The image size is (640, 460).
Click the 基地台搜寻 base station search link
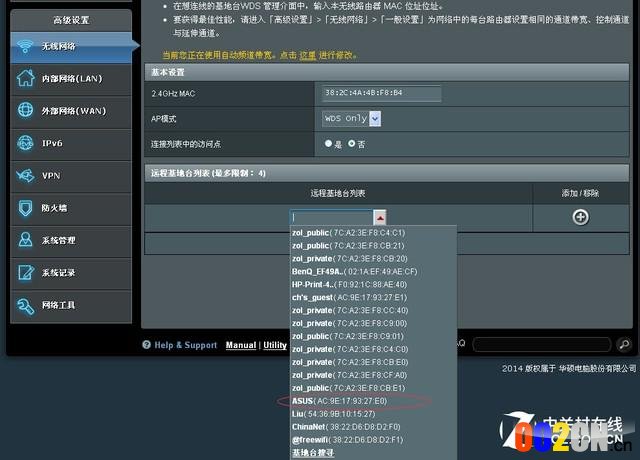point(313,453)
